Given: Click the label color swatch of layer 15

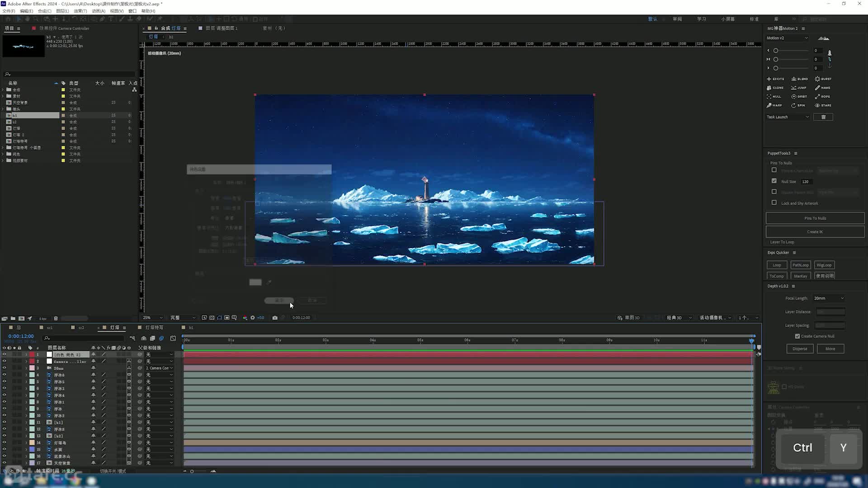Looking at the screenshot, I should [x=32, y=450].
